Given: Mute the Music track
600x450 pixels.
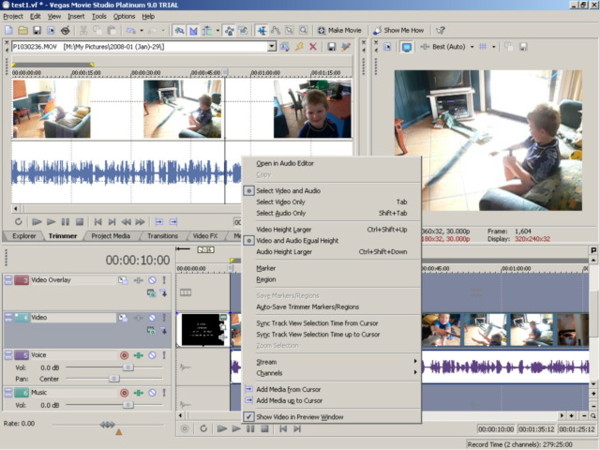Looking at the screenshot, I should (x=151, y=393).
